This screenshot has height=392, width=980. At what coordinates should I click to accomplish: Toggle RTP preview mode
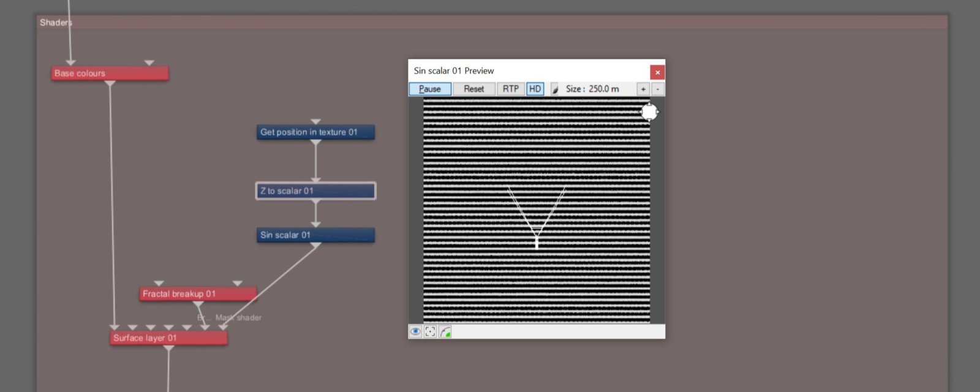[511, 89]
